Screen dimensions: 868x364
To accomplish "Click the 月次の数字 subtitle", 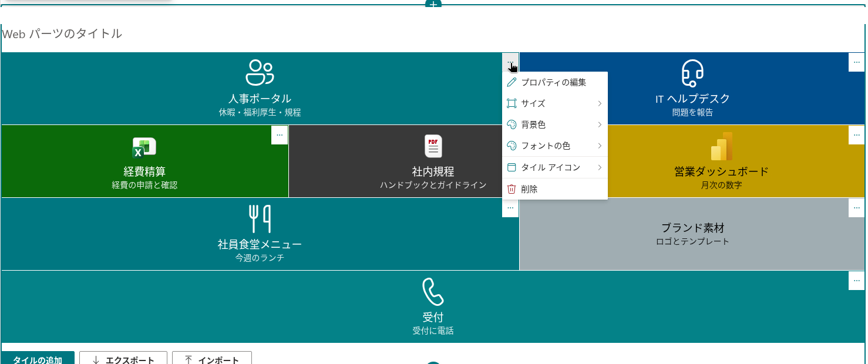I will (x=721, y=185).
